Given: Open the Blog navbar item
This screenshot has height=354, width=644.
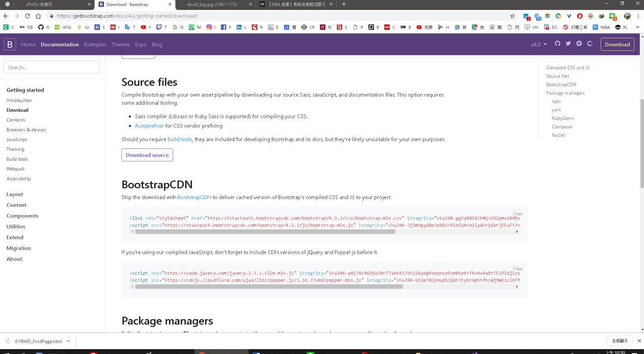Looking at the screenshot, I should tap(157, 44).
